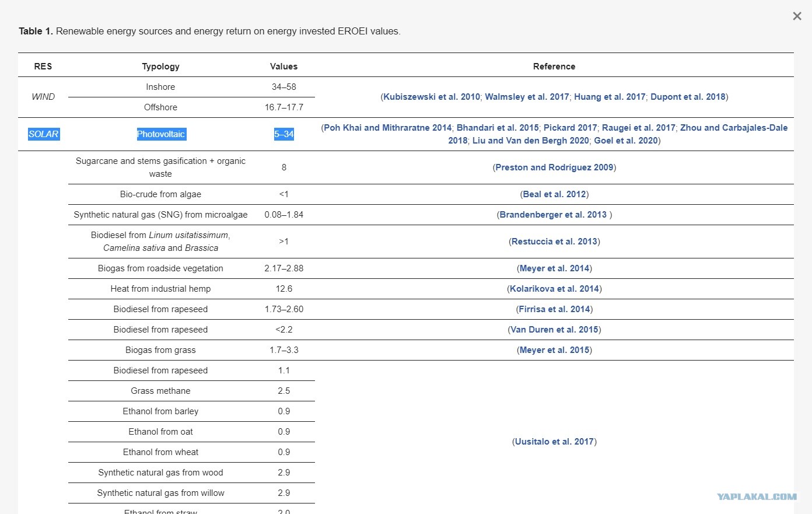Click the Uusitalo et al. 2017 link
The height and width of the screenshot is (514, 812).
(554, 442)
